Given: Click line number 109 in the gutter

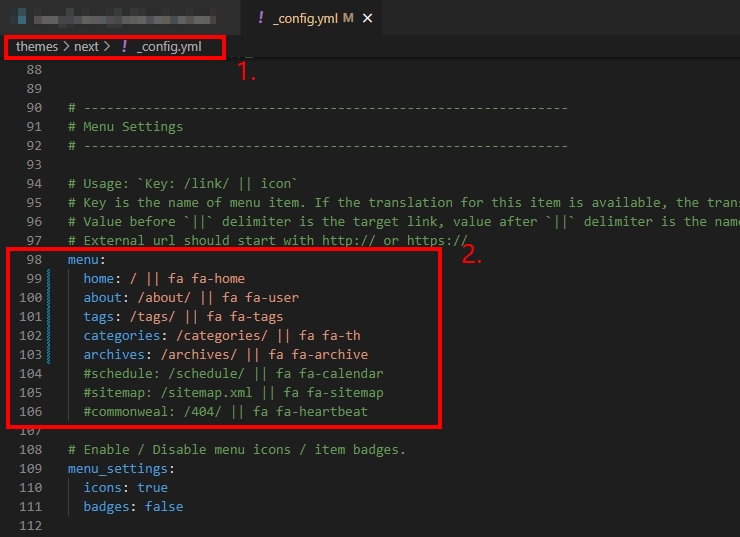Looking at the screenshot, I should coord(30,469).
